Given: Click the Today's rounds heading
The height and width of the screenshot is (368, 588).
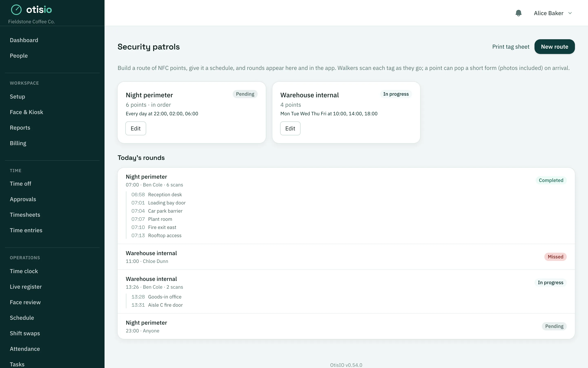Looking at the screenshot, I should (x=141, y=158).
